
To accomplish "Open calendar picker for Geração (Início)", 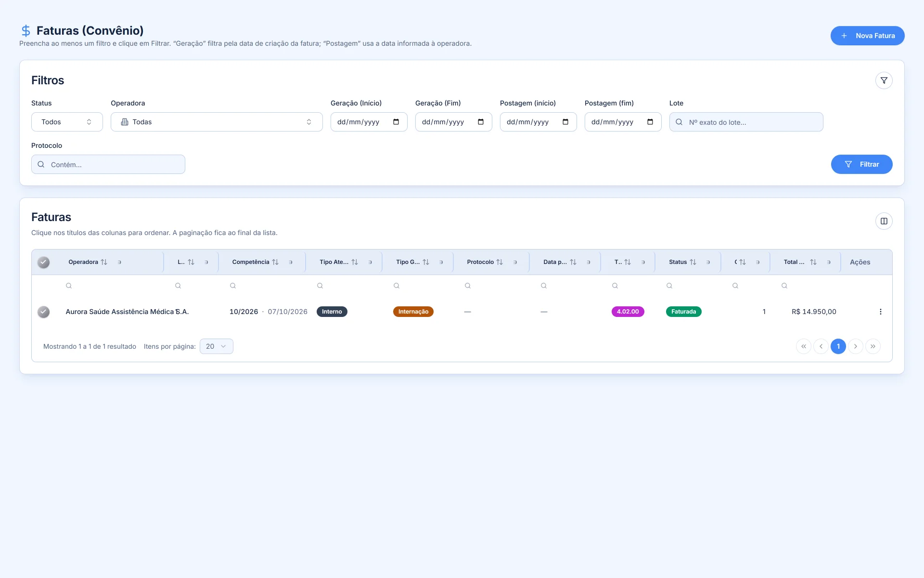I will pos(396,122).
